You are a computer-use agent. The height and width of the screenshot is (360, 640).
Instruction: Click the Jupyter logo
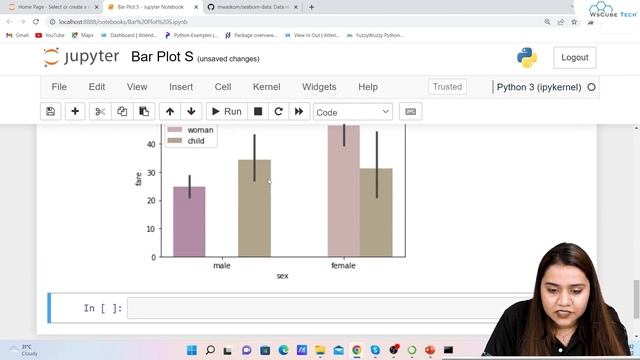point(81,57)
